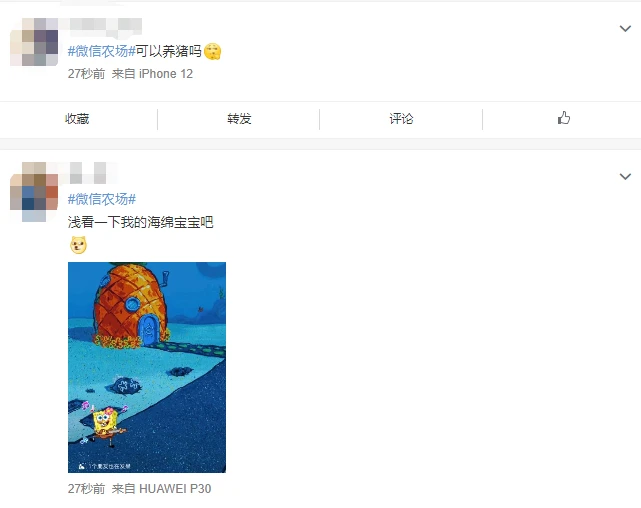The width and height of the screenshot is (641, 508).
Task: Open 评论 to comment on the post
Action: [x=401, y=119]
